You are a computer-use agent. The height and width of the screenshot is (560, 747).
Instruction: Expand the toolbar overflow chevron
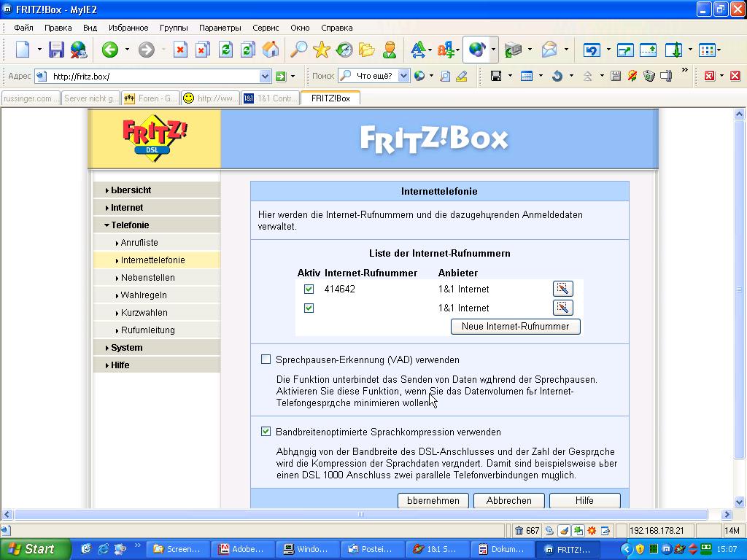point(685,71)
